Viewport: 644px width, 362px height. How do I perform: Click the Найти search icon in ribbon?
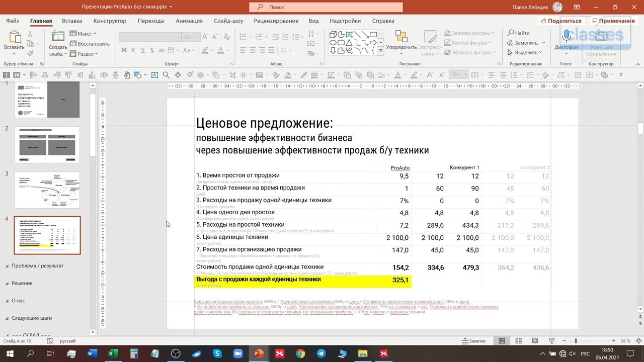[511, 33]
